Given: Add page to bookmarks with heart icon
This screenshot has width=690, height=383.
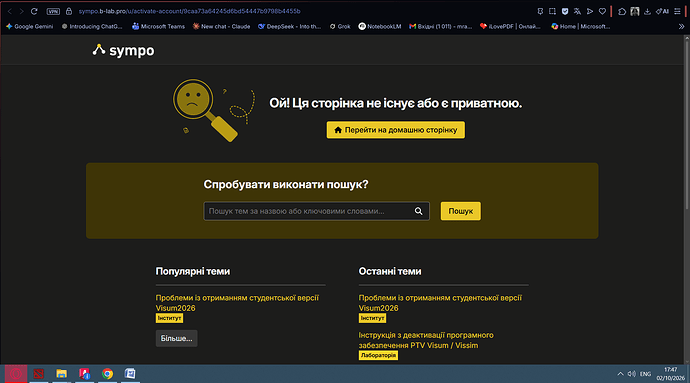Looking at the screenshot, I should click(x=602, y=11).
